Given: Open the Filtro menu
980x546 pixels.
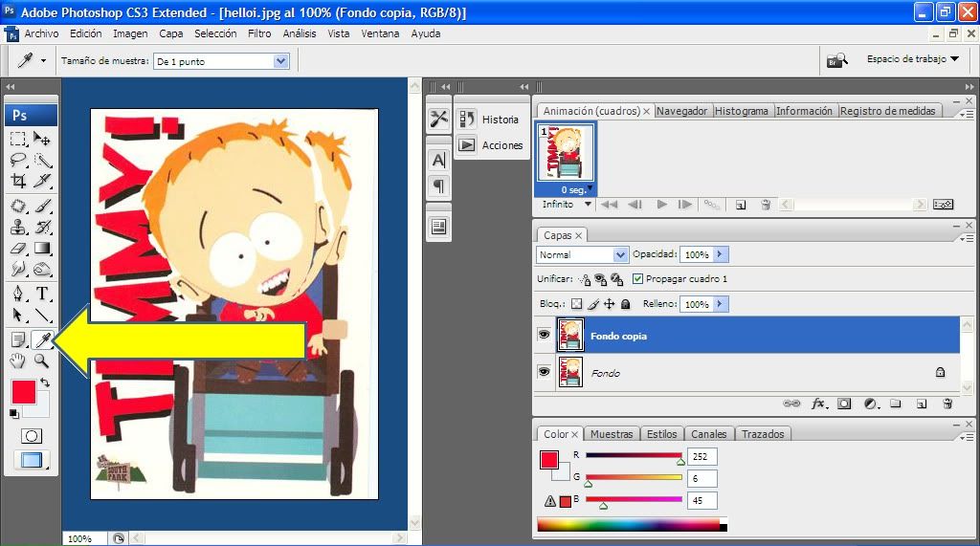Looking at the screenshot, I should coord(259,33).
